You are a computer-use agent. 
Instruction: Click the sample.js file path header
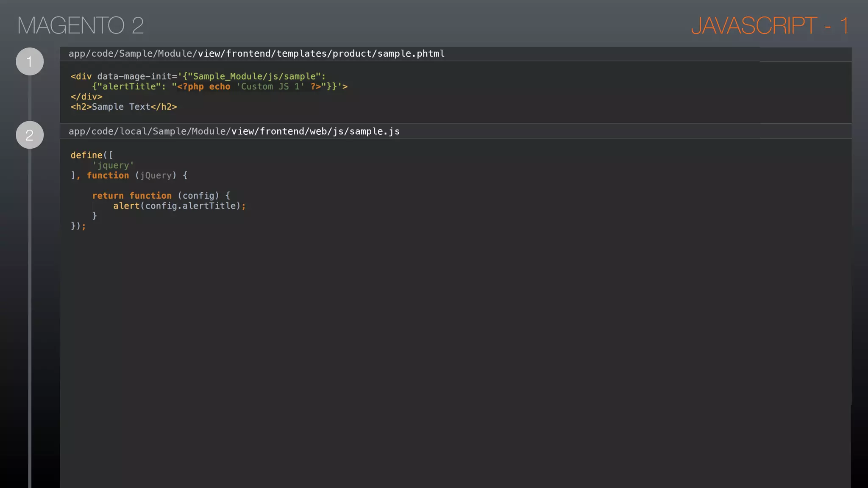(234, 131)
